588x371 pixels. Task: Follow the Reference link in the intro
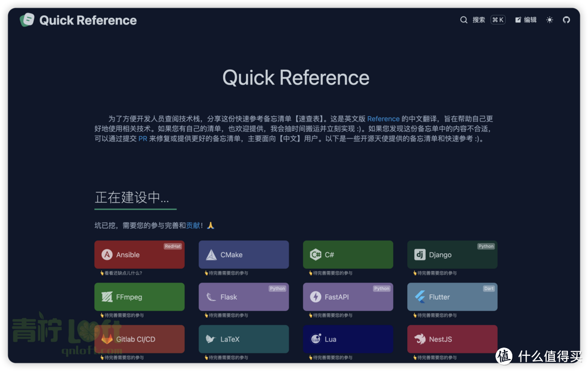point(383,119)
